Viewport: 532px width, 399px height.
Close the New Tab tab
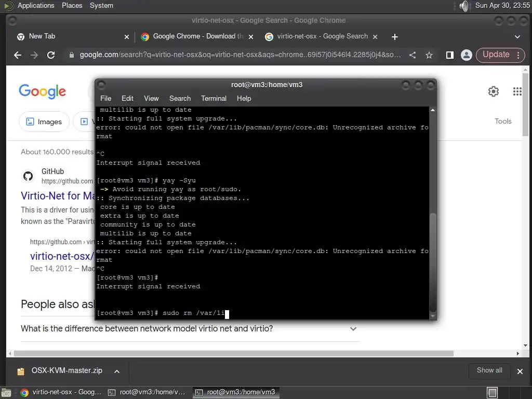pos(127,37)
